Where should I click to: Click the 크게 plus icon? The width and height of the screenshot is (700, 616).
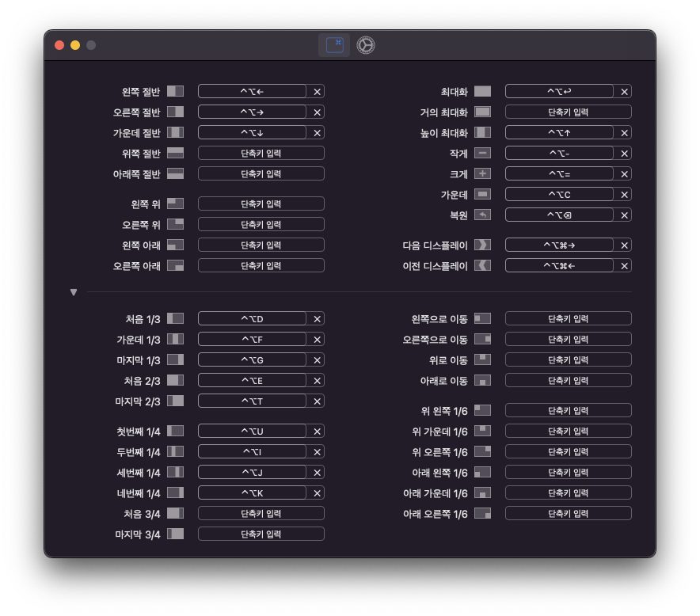pyautogui.click(x=482, y=173)
